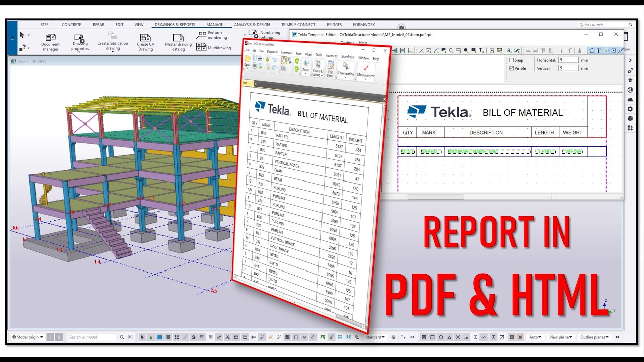Open the TRIMBLE CONNECT ribbon tab
This screenshot has width=644, height=362.
pyautogui.click(x=298, y=25)
